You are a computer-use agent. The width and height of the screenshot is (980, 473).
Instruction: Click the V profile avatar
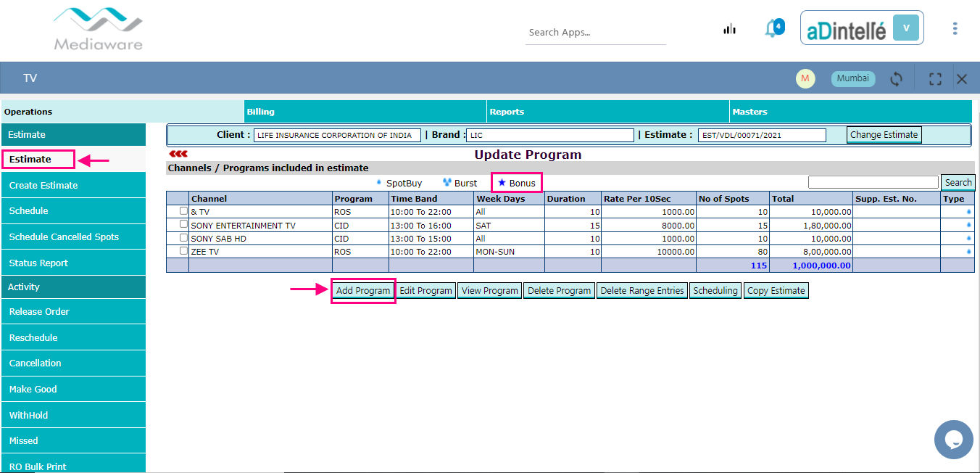pyautogui.click(x=906, y=28)
